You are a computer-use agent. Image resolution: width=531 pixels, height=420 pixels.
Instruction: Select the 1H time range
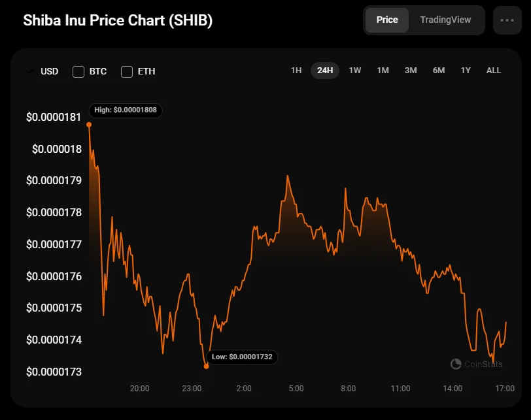coord(296,70)
